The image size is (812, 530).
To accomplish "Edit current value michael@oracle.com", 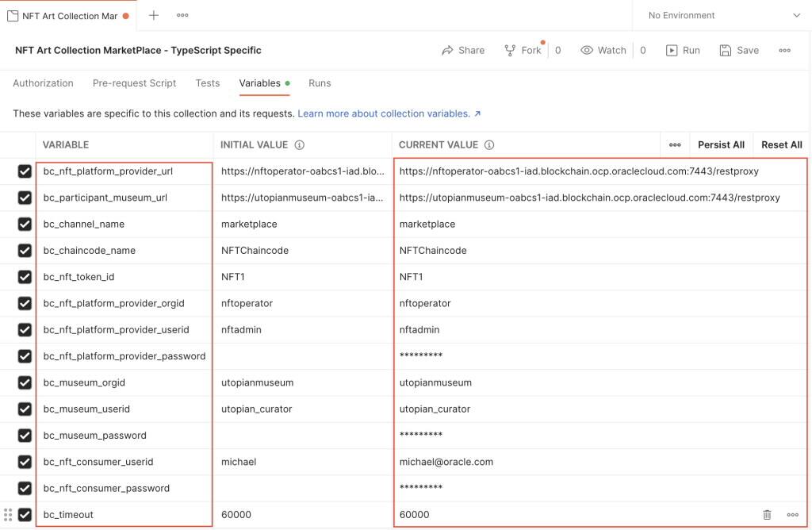I will pyautogui.click(x=600, y=462).
